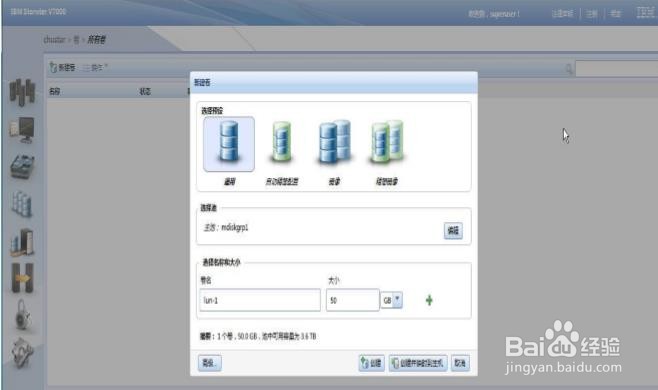Click the 状态 status column header
This screenshot has width=658, height=390.
(145, 91)
